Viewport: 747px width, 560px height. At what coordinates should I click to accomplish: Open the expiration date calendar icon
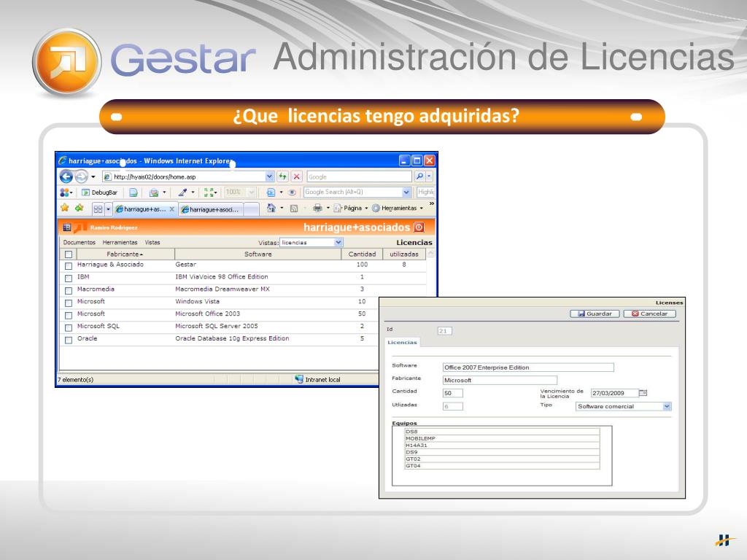643,393
